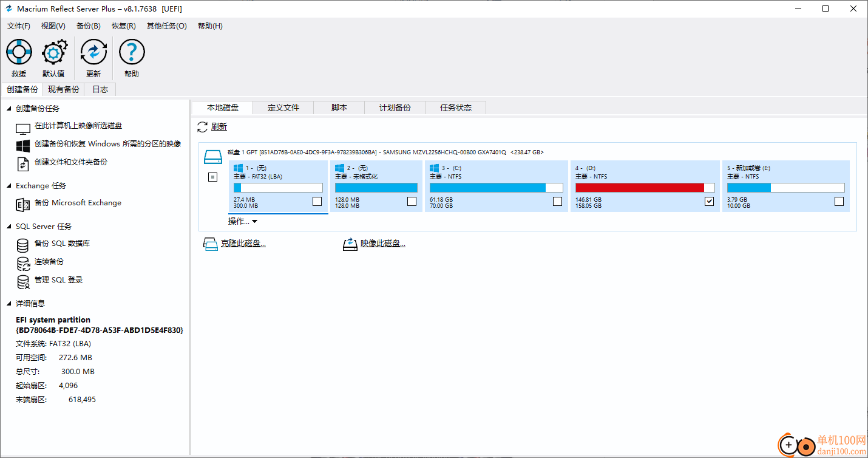This screenshot has width=868, height=458.
Task: Switch to the 日志 tab
Action: [x=100, y=89]
